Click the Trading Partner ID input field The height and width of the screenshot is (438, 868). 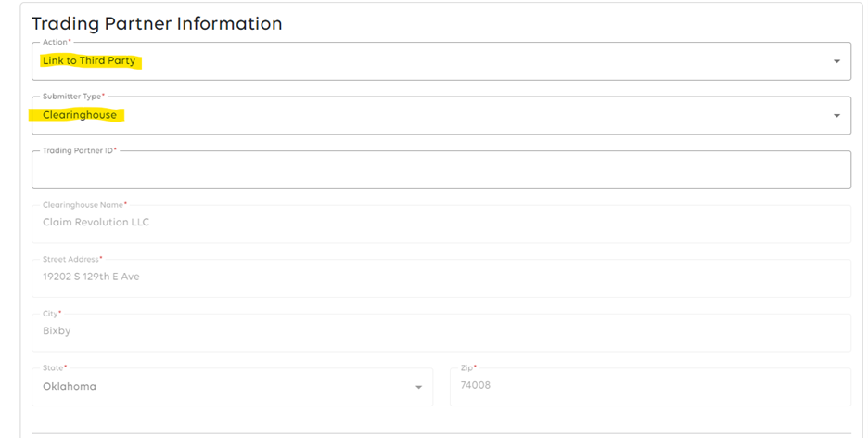click(x=440, y=172)
